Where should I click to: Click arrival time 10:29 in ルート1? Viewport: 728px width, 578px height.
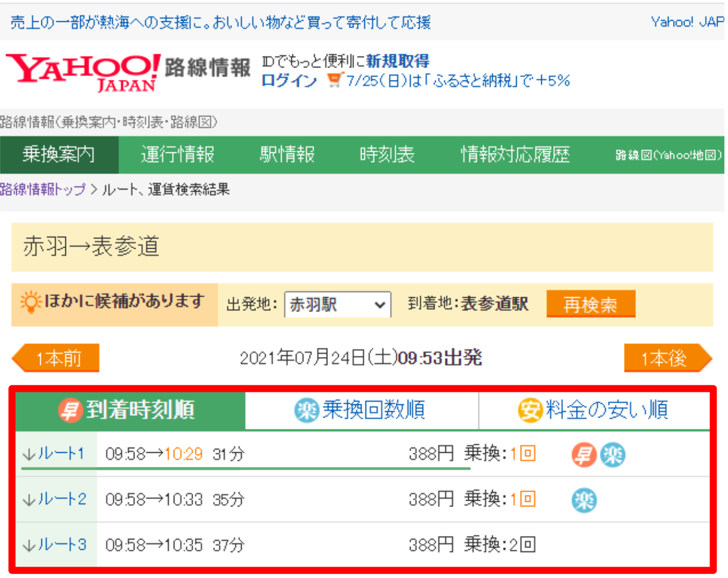183,454
